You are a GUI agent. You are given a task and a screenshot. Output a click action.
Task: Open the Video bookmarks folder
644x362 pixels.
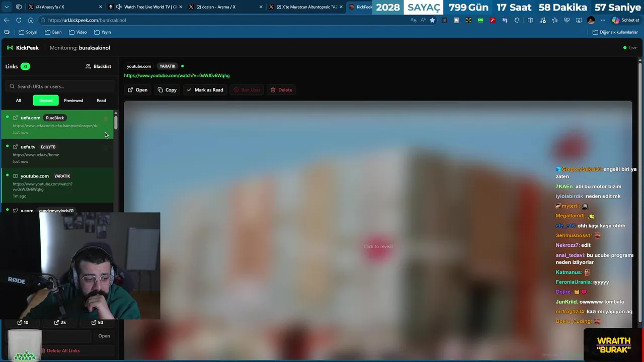coord(77,32)
